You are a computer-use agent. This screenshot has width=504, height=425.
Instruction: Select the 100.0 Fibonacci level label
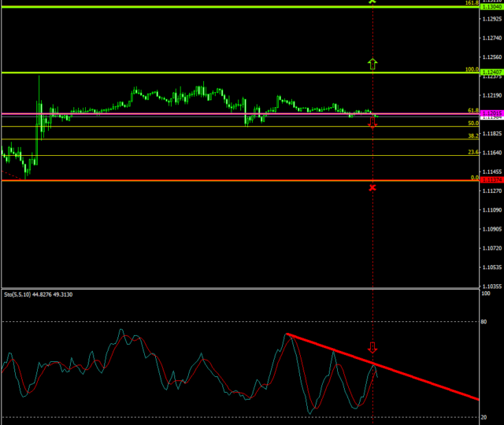pyautogui.click(x=472, y=69)
